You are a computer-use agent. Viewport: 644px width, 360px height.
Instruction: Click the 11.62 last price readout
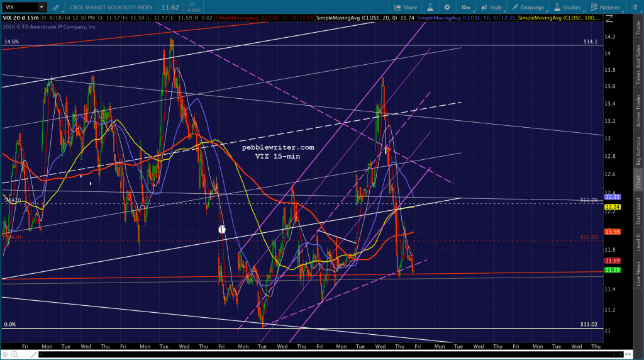click(170, 8)
